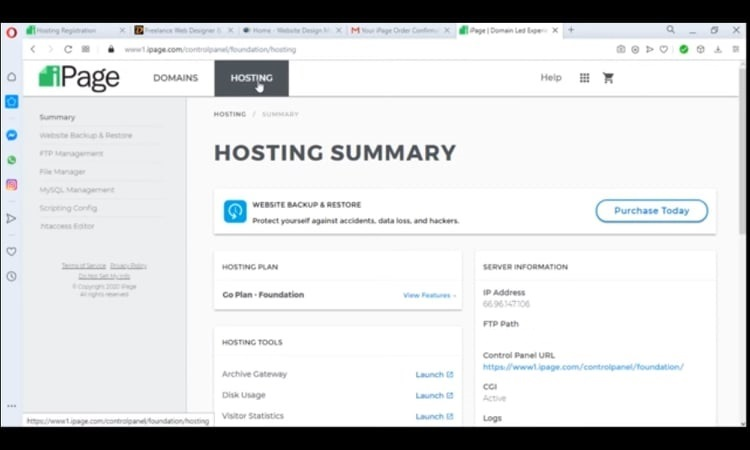This screenshot has width=750, height=450.
Task: Open bookmarks heart in the Opera sidebar
Action: tap(11, 252)
